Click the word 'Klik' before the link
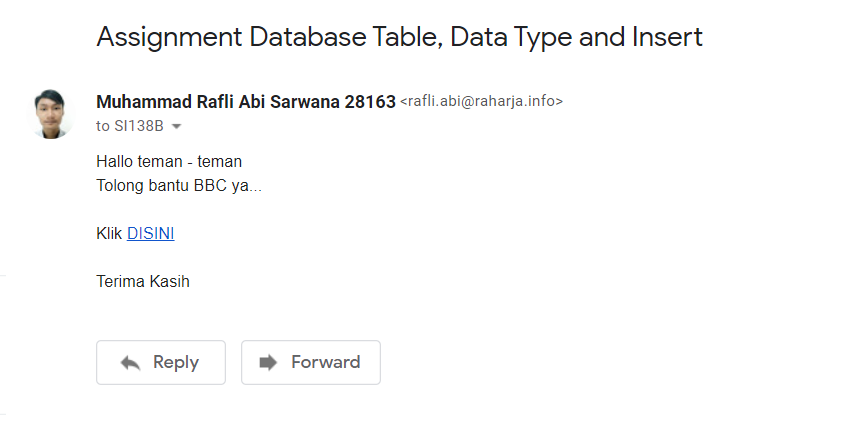856x443 pixels. (x=109, y=233)
